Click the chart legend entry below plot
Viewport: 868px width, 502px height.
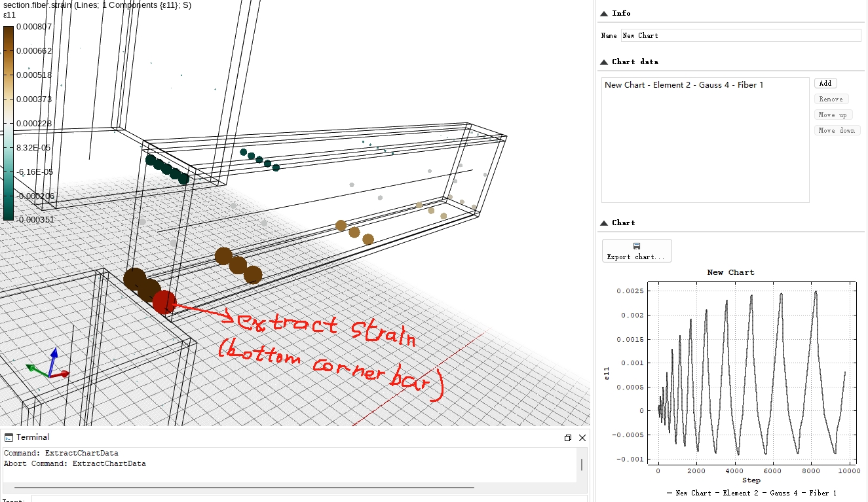tap(751, 493)
